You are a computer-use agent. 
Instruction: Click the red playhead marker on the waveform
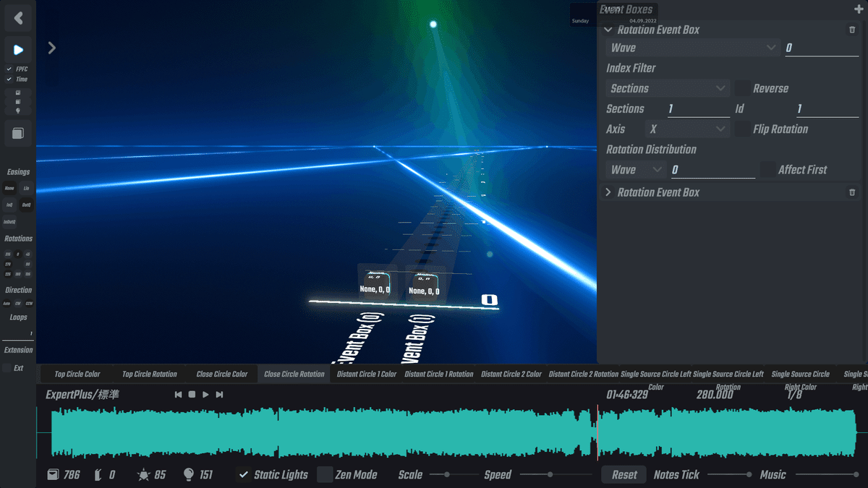tap(597, 432)
